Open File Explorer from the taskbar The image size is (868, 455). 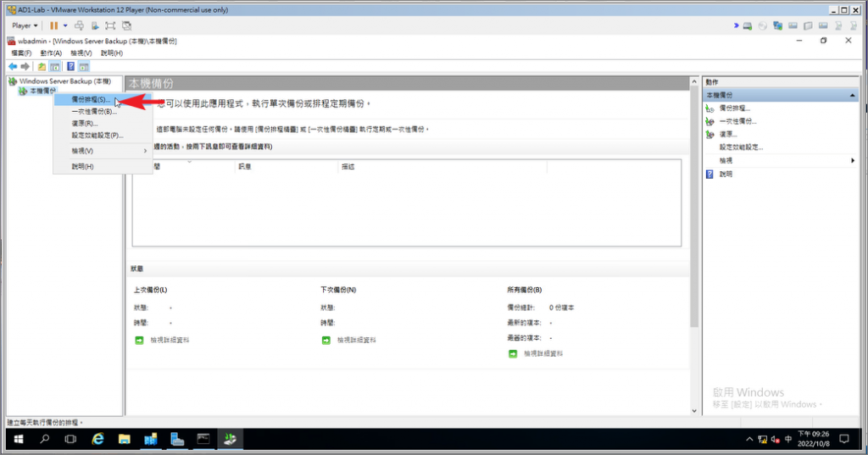[x=124, y=439]
